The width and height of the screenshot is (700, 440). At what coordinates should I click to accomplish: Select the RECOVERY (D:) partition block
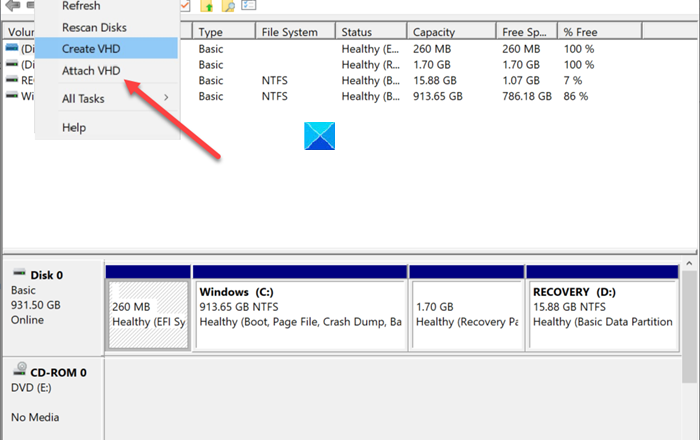tap(603, 315)
